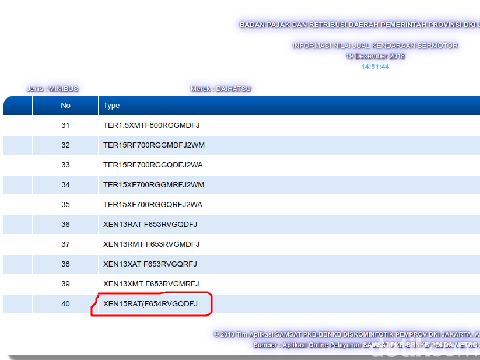Click row number 32
The image size is (480, 360).
tap(65, 145)
